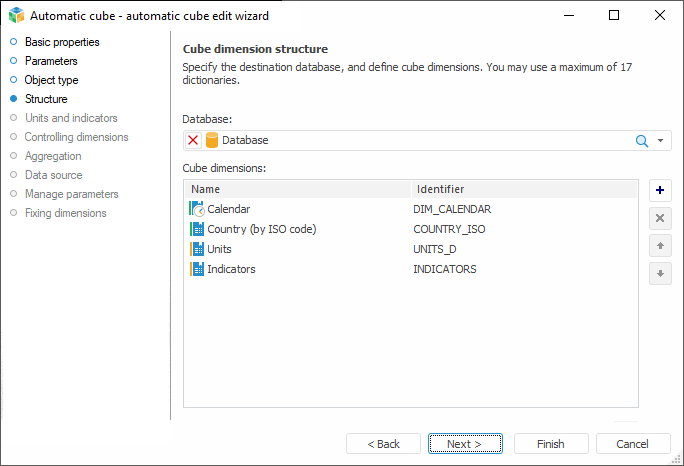The image size is (684, 466).
Task: Click Finish to complete the wizard
Action: pos(550,444)
